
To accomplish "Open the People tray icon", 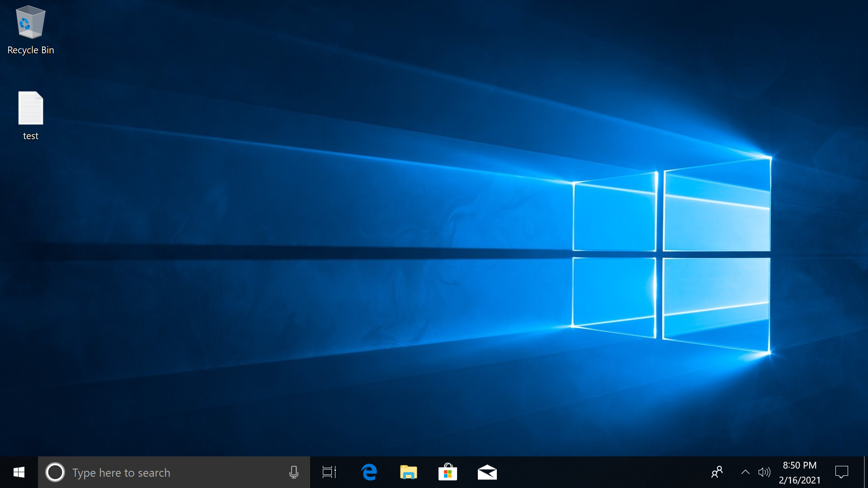I will click(717, 472).
